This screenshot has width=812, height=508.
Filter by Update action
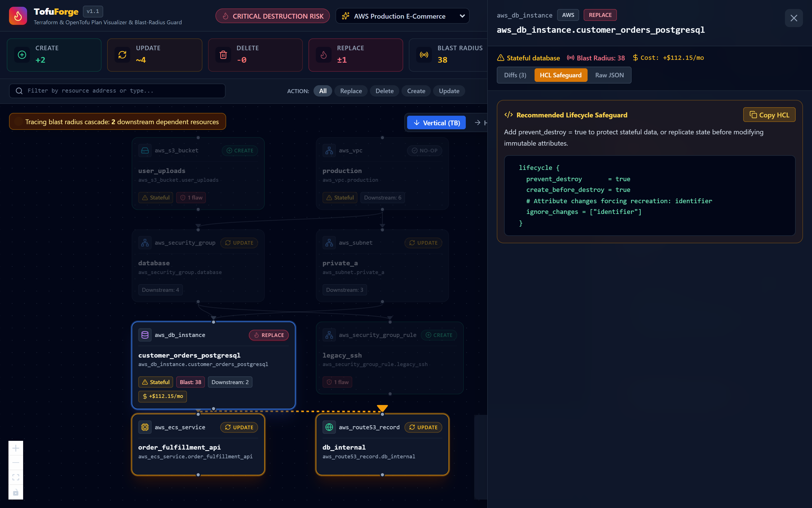449,91
